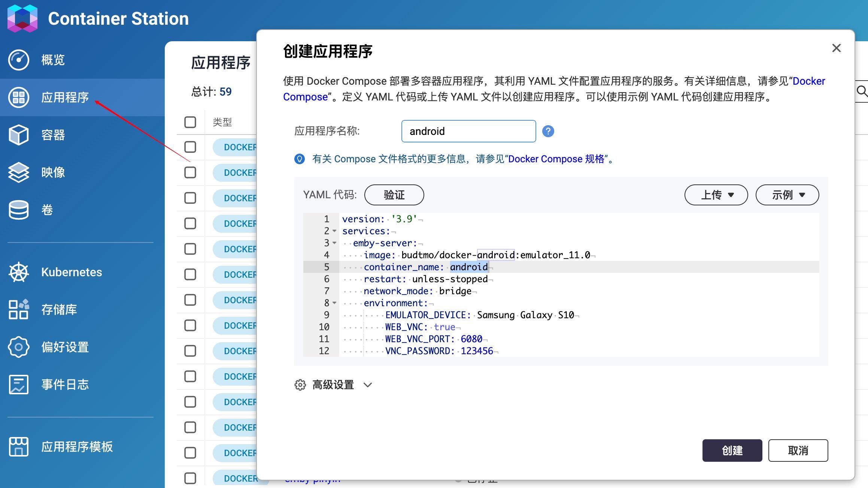
Task: Check the first DOCKER row checkbox
Action: [190, 147]
